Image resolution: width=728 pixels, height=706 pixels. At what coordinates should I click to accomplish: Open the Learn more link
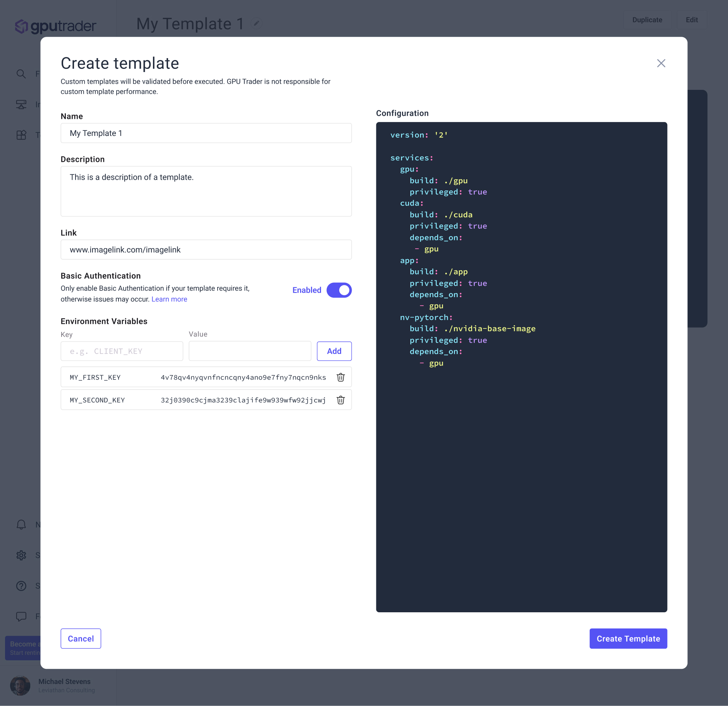pos(169,299)
